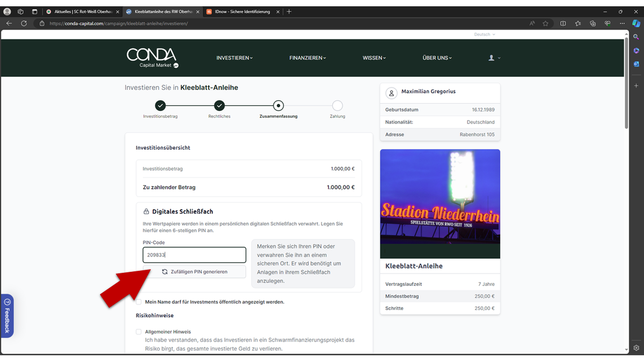Open sidebar settings gear icon
This screenshot has height=362, width=644.
pos(636,348)
